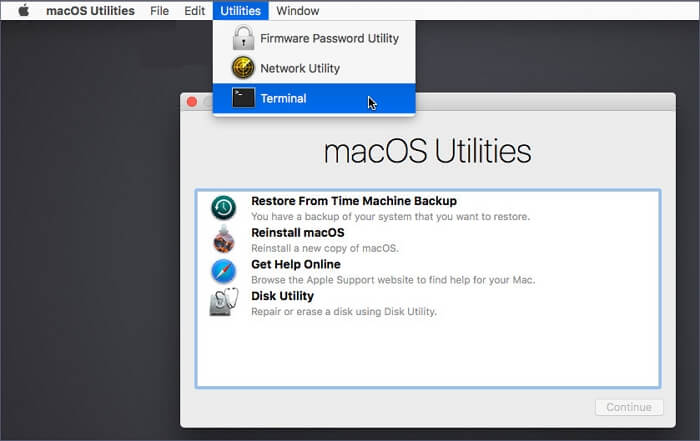This screenshot has width=700, height=441.
Task: Click the Time Machine clock icon
Action: pos(223,208)
